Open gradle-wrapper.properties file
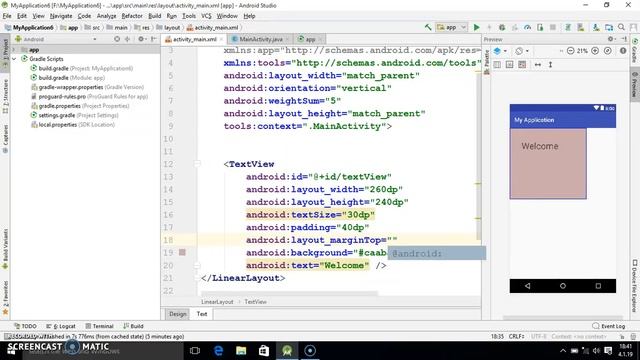The height and width of the screenshot is (360, 640). tap(87, 87)
